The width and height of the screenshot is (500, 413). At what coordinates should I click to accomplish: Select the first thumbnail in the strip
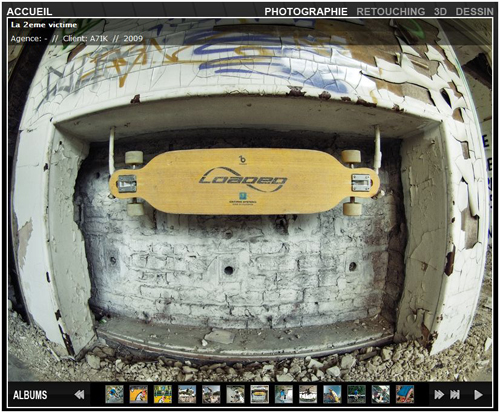pyautogui.click(x=114, y=394)
